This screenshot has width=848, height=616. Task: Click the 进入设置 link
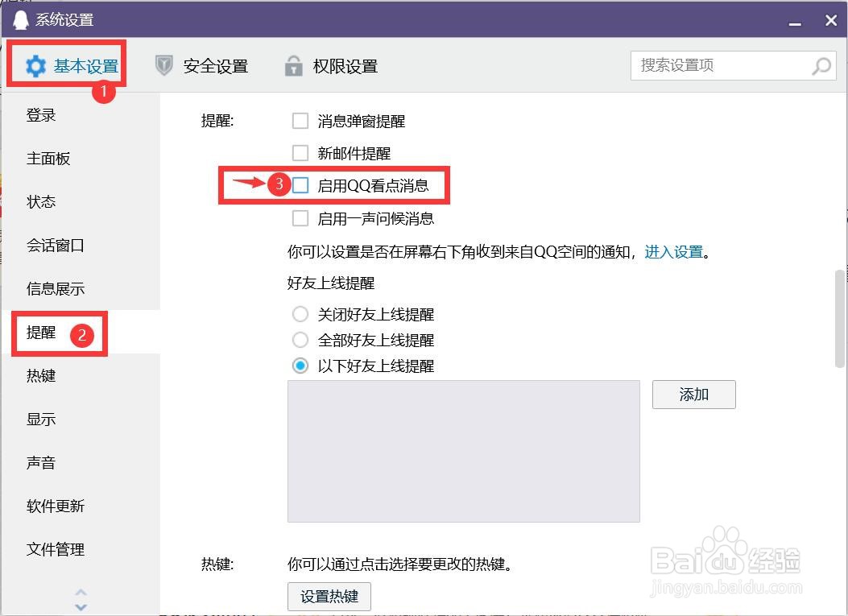tap(674, 251)
